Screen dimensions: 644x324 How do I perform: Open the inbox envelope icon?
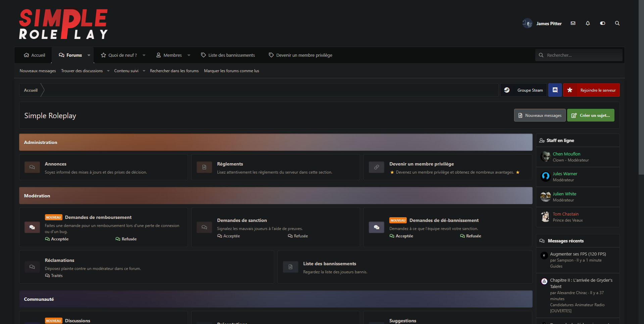click(x=573, y=24)
